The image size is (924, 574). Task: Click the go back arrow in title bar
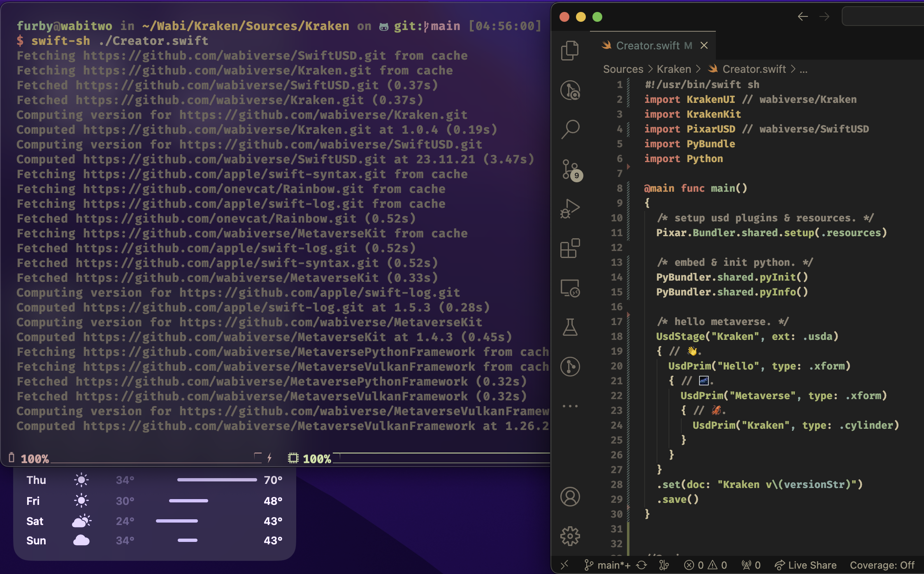point(803,16)
